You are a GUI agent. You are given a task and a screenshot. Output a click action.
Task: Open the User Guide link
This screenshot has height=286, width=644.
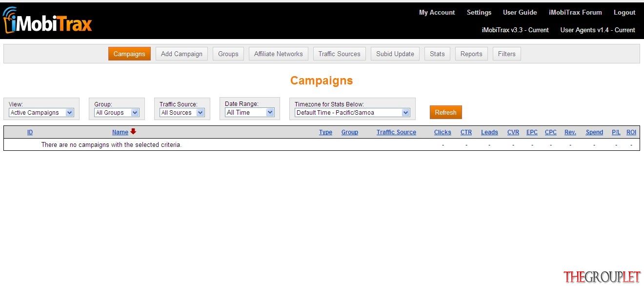point(520,13)
